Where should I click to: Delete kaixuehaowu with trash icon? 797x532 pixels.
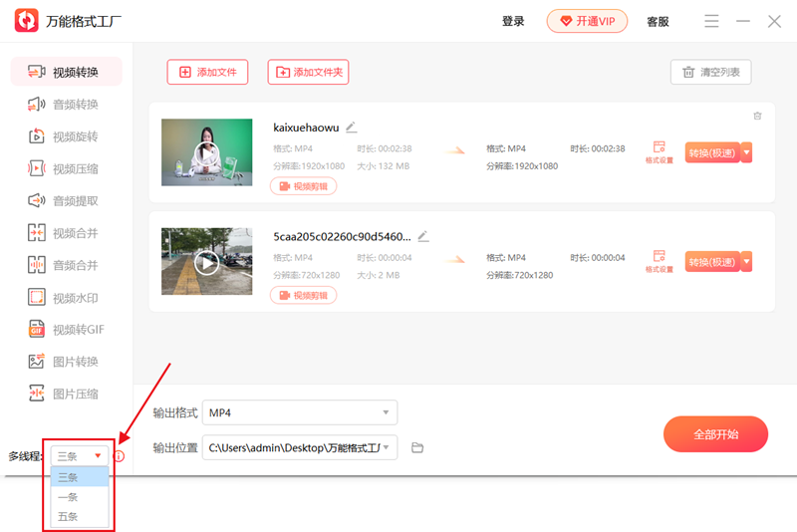(757, 116)
